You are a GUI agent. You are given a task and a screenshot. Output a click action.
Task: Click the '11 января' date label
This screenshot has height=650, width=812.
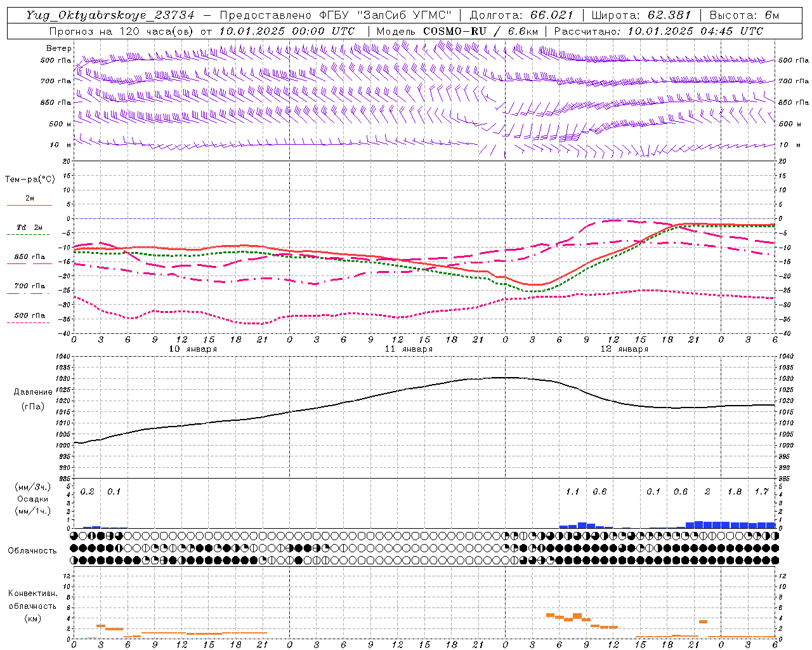409,349
